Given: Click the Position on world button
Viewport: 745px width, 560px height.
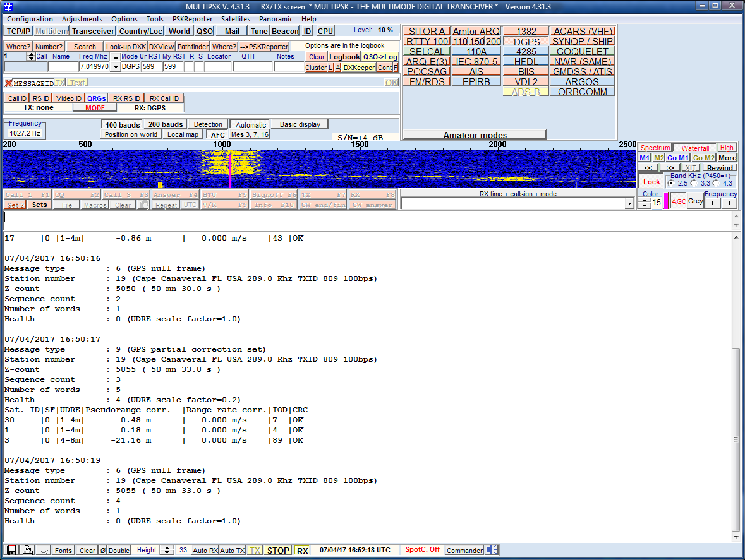Looking at the screenshot, I should [131, 134].
